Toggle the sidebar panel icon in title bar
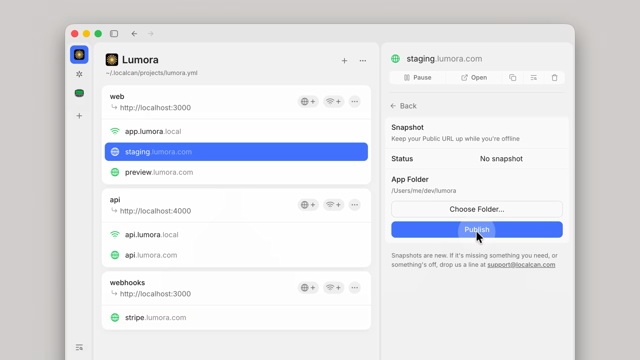The height and width of the screenshot is (360, 640). (114, 33)
